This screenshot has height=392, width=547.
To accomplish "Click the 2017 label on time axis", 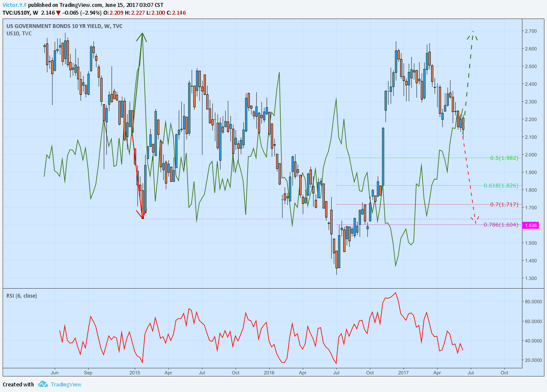I will click(x=403, y=373).
